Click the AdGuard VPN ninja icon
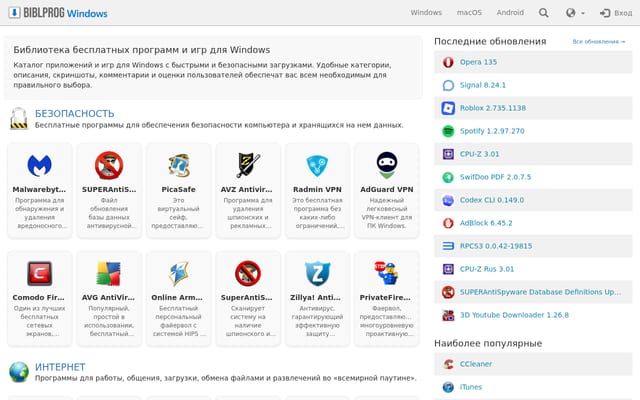Viewport: 640px width, 400px height. (387, 165)
